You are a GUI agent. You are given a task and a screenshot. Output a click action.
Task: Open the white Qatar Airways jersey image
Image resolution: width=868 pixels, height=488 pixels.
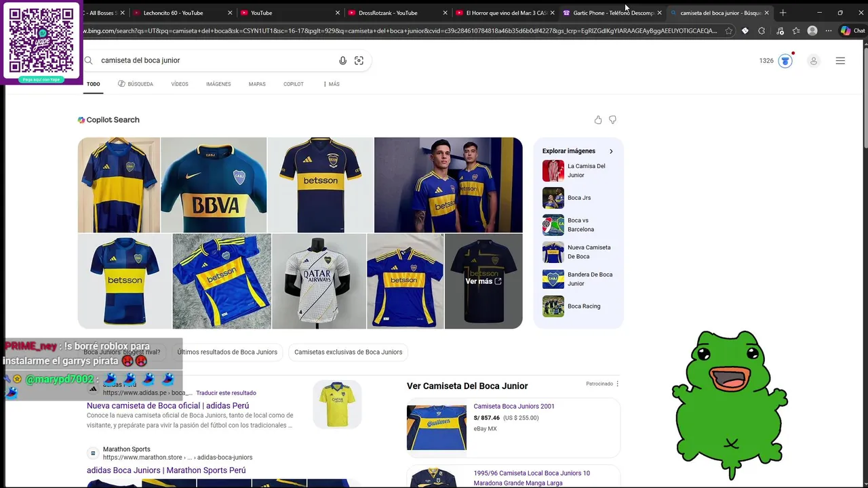click(x=319, y=281)
